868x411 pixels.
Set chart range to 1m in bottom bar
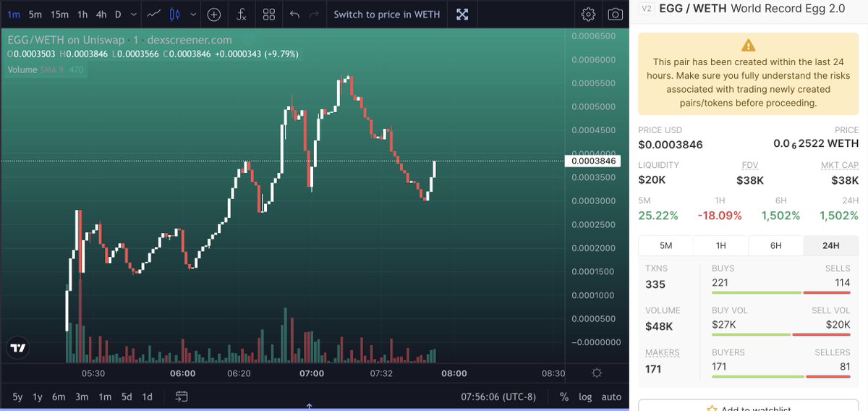tap(105, 397)
